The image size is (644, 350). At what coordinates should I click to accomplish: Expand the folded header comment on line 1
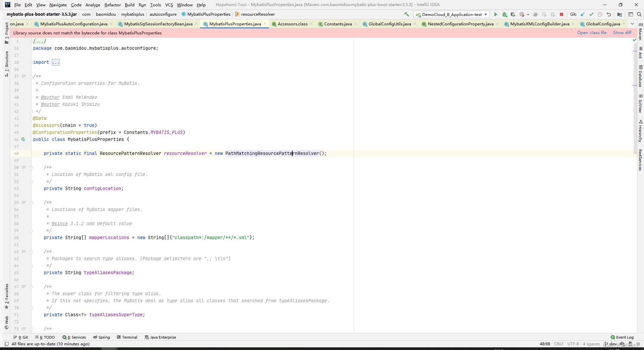coord(31,41)
